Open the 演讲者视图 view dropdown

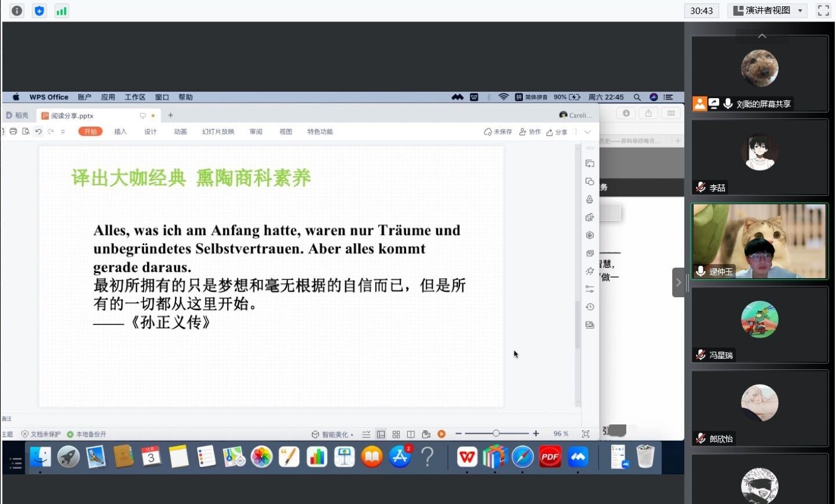click(x=767, y=10)
